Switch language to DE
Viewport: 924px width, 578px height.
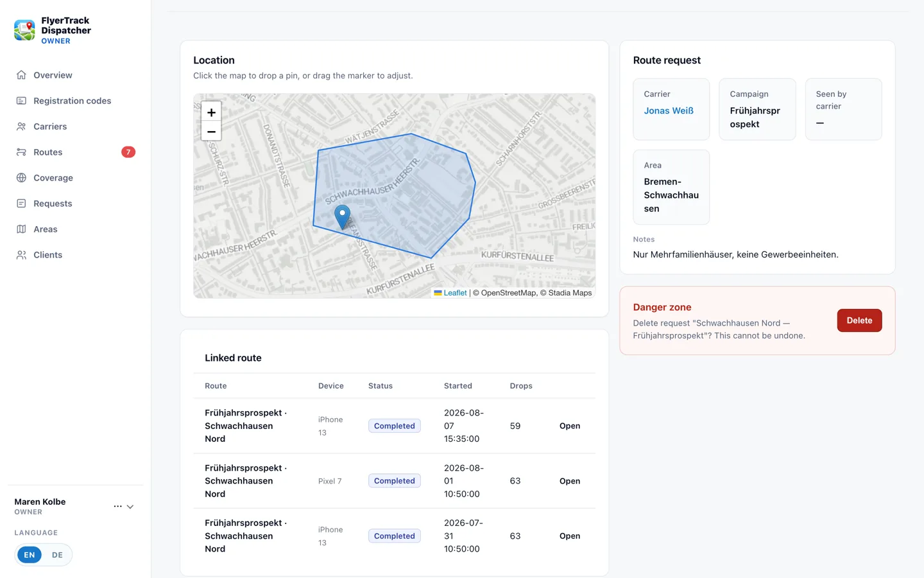click(57, 555)
